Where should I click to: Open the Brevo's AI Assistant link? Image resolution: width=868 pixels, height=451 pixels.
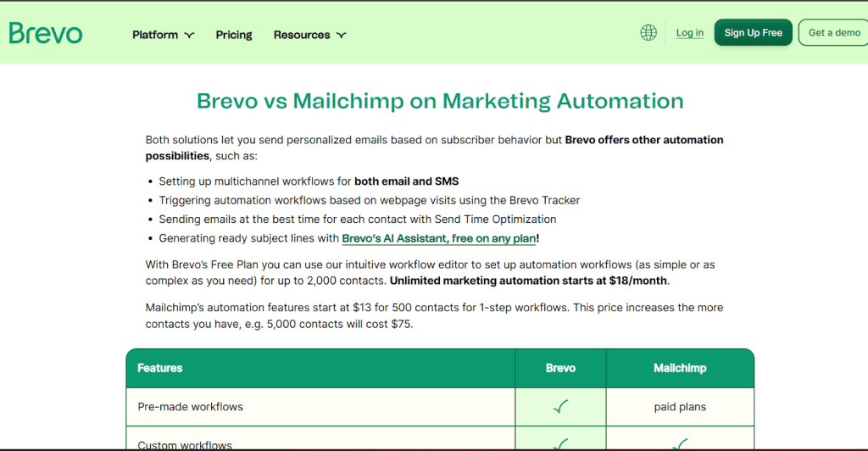[x=438, y=239]
